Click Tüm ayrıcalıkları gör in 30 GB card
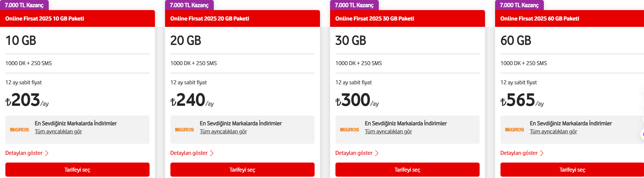Screen dimensions: 644x178 [389, 132]
